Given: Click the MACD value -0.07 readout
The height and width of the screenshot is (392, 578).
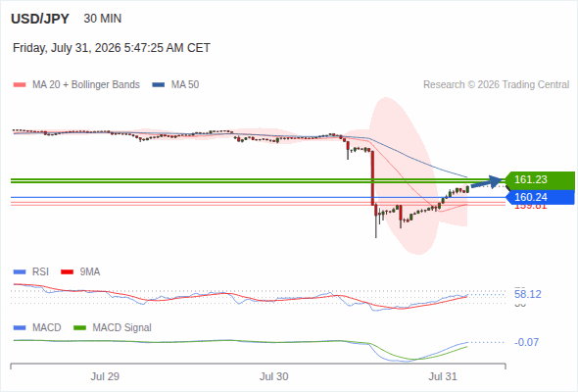Looking at the screenshot, I should 526,342.
